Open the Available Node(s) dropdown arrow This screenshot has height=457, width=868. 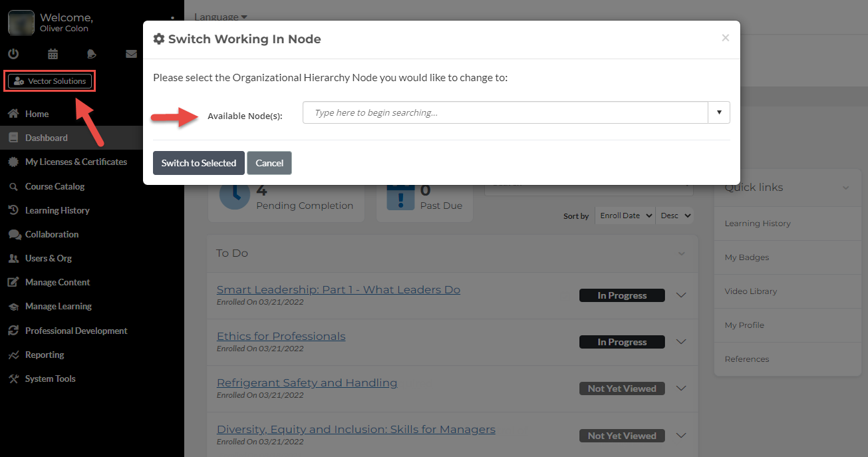[x=719, y=112]
